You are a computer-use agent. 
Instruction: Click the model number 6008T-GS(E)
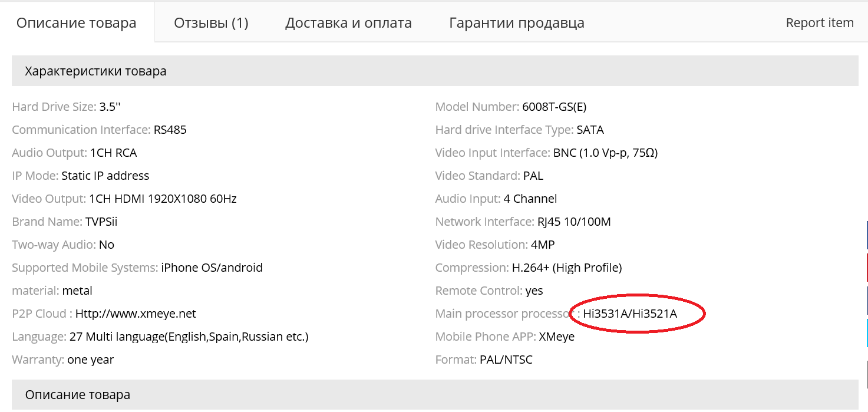(x=554, y=107)
